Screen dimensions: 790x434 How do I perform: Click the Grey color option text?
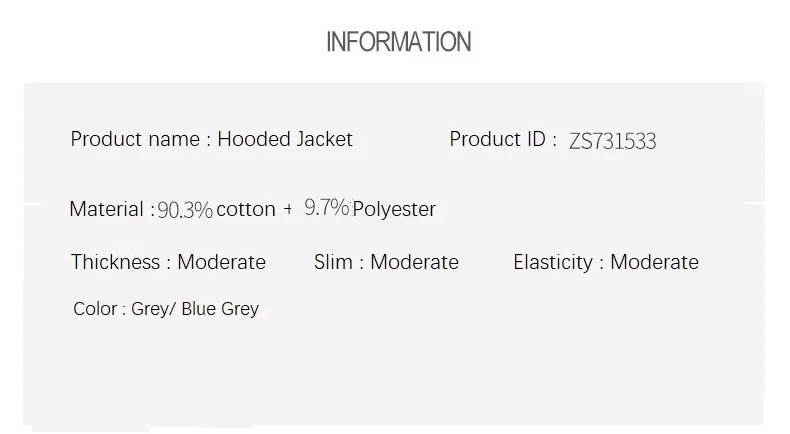[x=150, y=309]
